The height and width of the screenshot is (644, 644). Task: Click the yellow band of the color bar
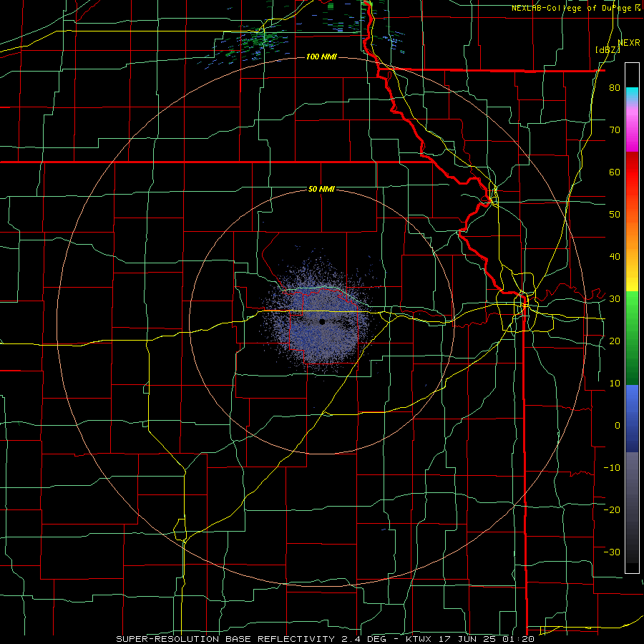click(632, 279)
